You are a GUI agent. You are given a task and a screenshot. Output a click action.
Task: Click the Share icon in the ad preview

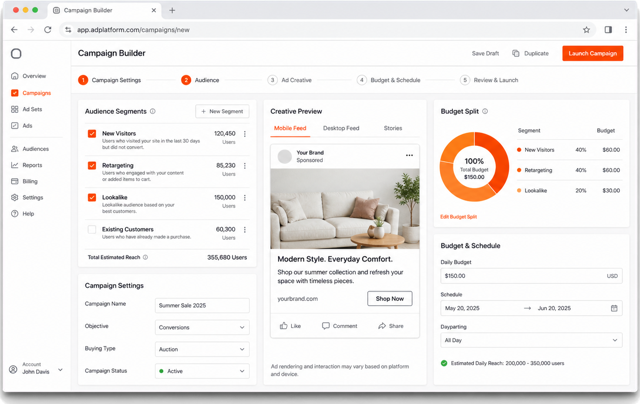coord(382,326)
